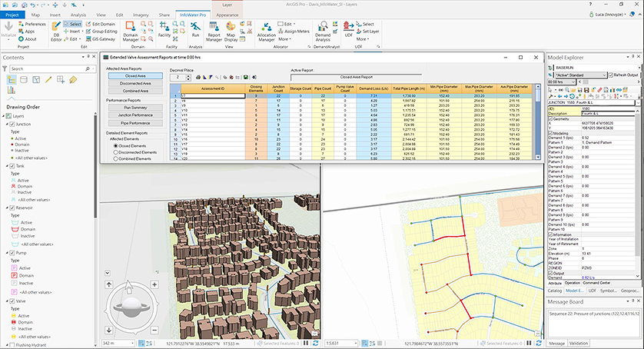Click the report table vertical scrollbar
This screenshot has width=644, height=349.
pyautogui.click(x=538, y=122)
